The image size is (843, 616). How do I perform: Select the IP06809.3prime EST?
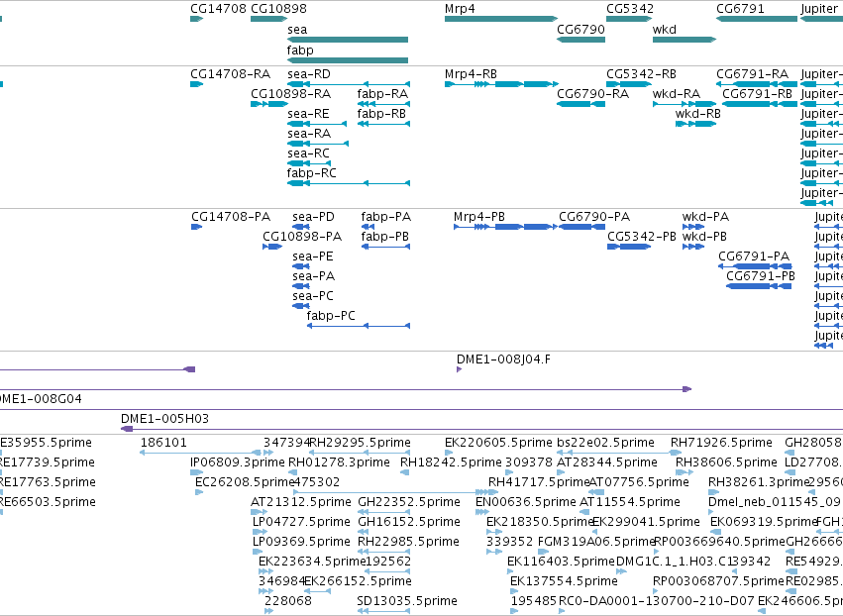197,472
